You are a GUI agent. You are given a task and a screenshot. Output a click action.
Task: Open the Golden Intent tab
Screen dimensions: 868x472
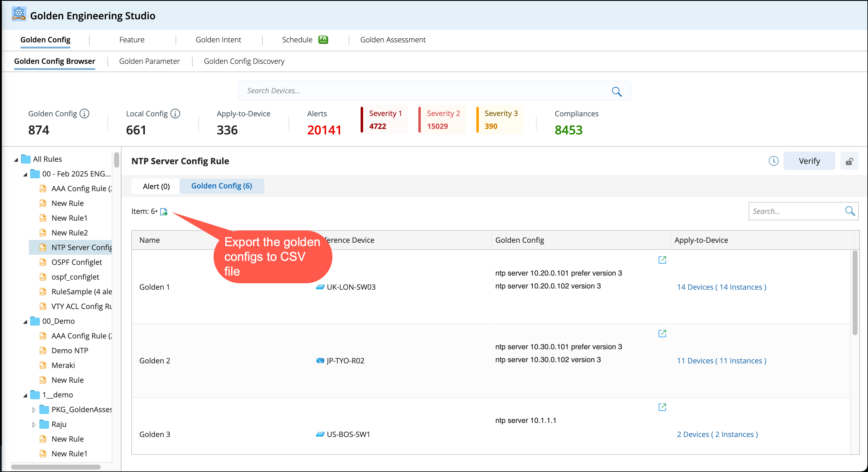click(x=218, y=40)
